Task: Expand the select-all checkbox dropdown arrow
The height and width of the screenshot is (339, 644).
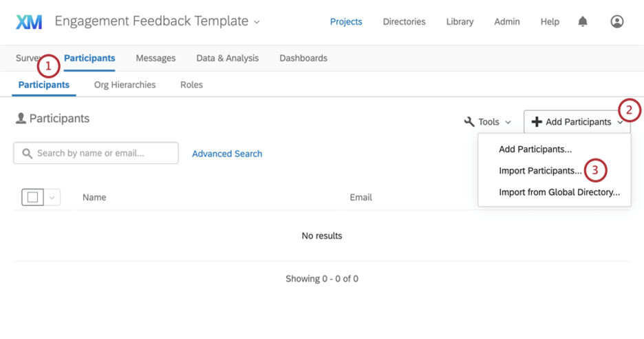Action: point(52,197)
